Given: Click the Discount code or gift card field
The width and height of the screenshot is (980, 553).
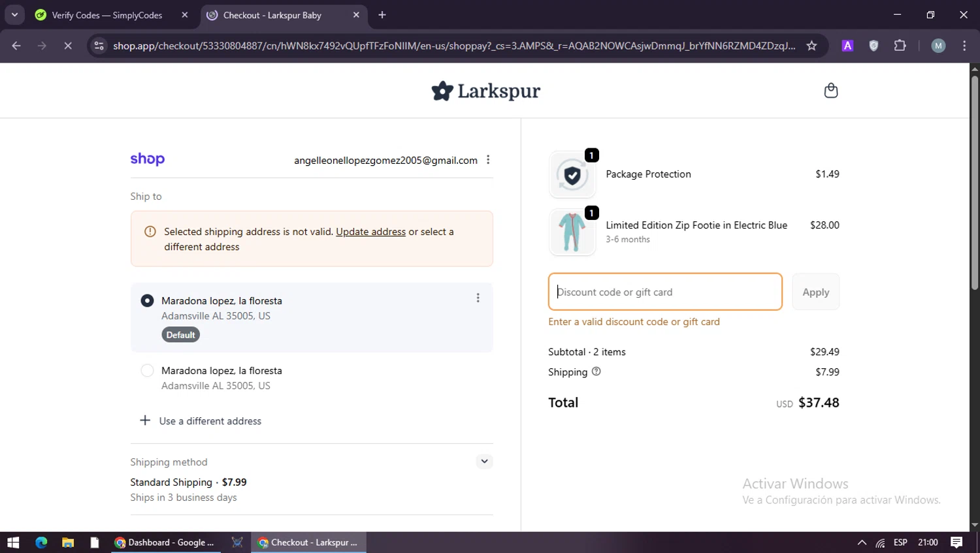Looking at the screenshot, I should tap(665, 292).
